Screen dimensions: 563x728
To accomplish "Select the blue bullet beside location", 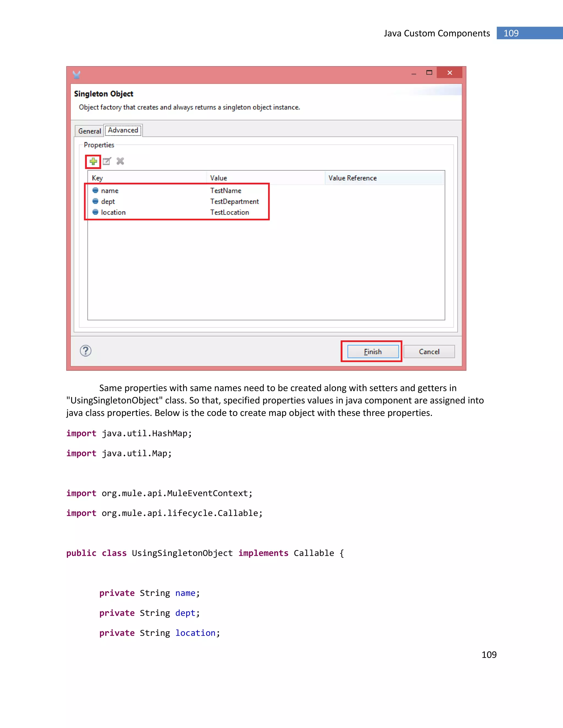I will (x=95, y=212).
